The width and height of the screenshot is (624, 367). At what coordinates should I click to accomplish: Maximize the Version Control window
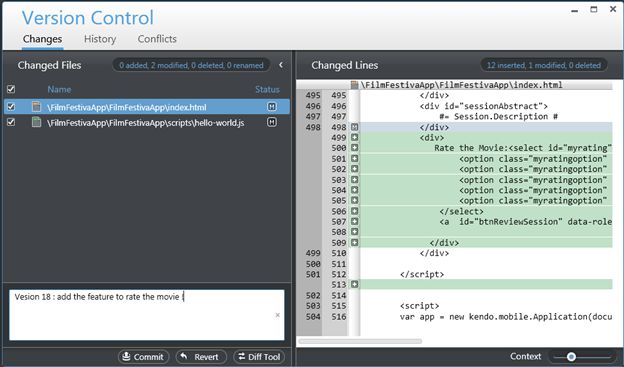tap(594, 9)
